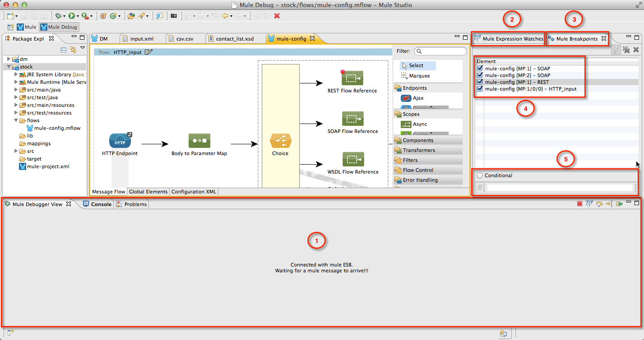Viewport: 644px width, 340px height.
Task: Uncheck the mule-config REST breakpoint
Action: 480,82
